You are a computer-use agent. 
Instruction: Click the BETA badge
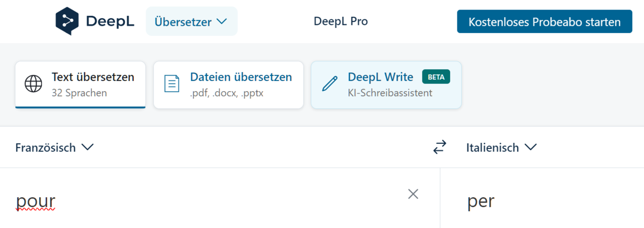(x=436, y=77)
